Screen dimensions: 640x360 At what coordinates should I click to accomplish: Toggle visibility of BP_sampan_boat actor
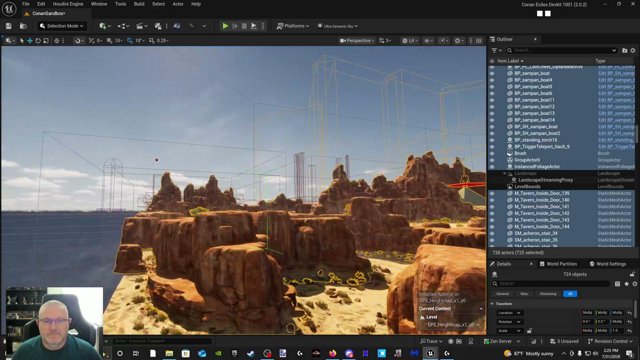[x=492, y=73]
